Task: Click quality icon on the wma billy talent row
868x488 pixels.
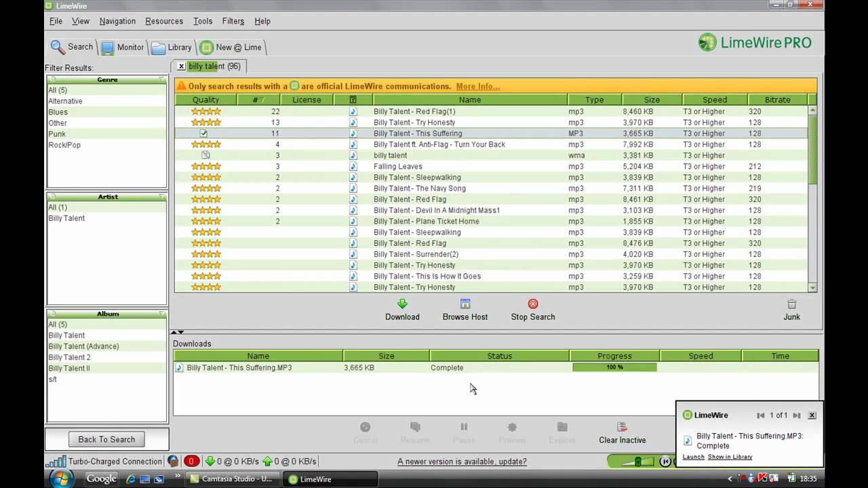Action: click(205, 155)
